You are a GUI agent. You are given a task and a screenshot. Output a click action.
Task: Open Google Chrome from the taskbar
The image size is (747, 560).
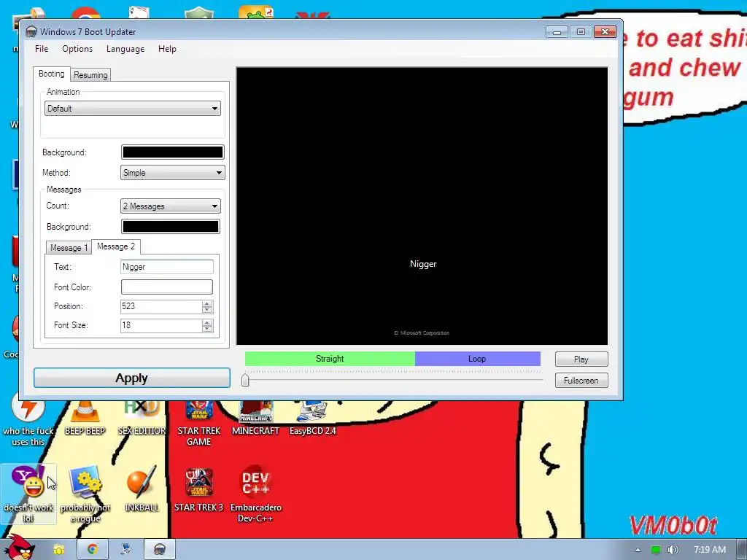[x=92, y=550]
